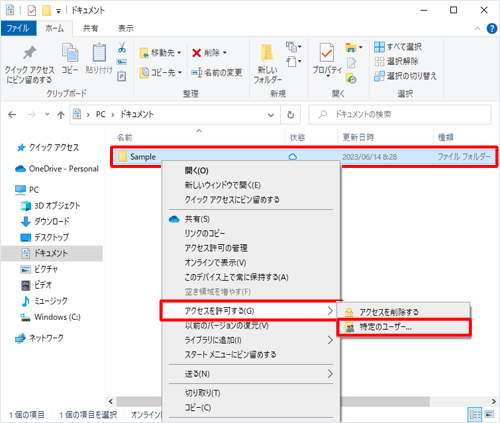Click the Up one level arrow
500x423 pixels.
pyautogui.click(x=61, y=115)
